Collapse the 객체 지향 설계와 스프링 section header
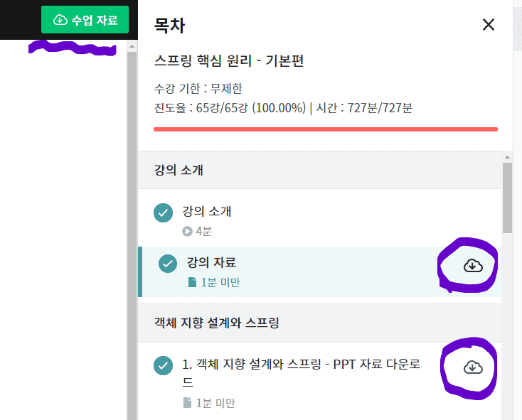This screenshot has width=522, height=420. click(319, 323)
